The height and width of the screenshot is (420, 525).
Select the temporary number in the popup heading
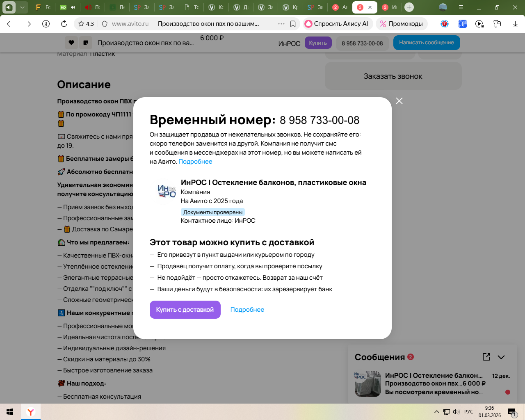point(320,120)
